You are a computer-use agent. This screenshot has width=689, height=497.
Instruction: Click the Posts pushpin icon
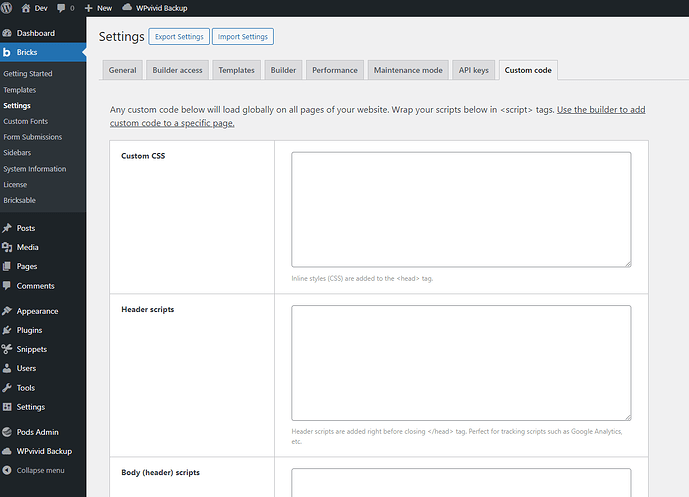coord(7,228)
